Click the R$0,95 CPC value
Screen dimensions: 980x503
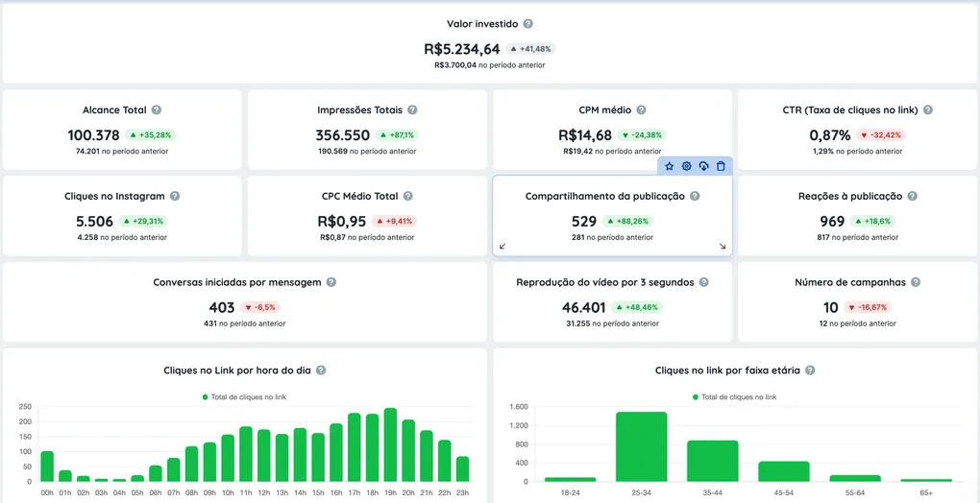[342, 221]
